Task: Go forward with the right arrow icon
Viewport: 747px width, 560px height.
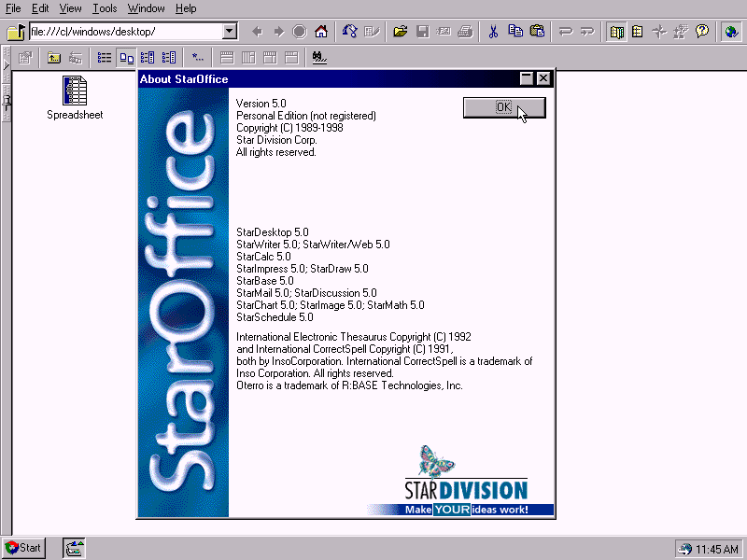Action: coord(278,32)
